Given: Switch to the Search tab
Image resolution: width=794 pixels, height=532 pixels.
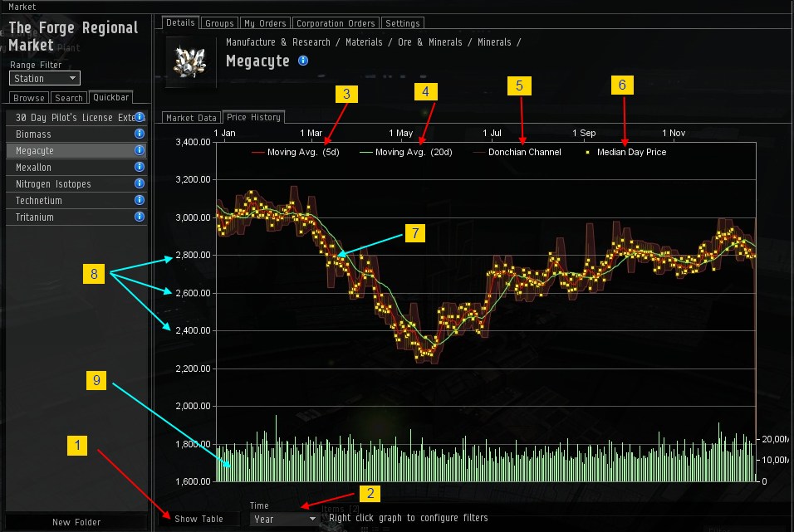Looking at the screenshot, I should pos(69,98).
